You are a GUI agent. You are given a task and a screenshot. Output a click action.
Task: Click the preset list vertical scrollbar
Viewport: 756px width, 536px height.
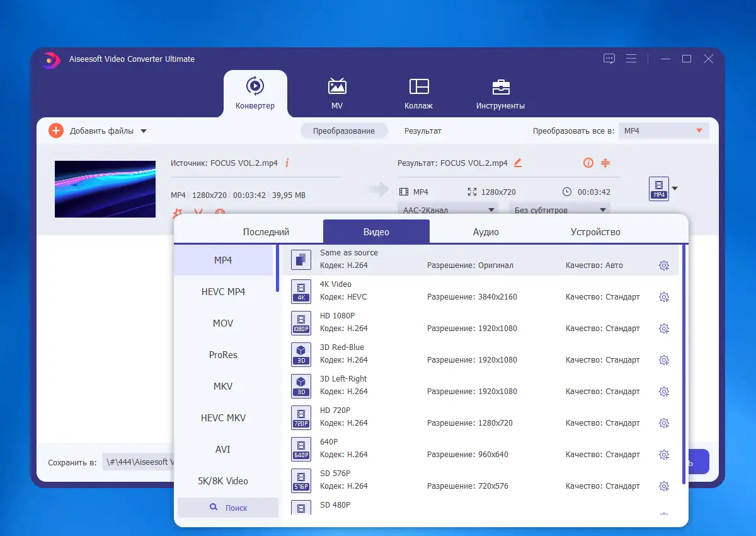coord(684,364)
